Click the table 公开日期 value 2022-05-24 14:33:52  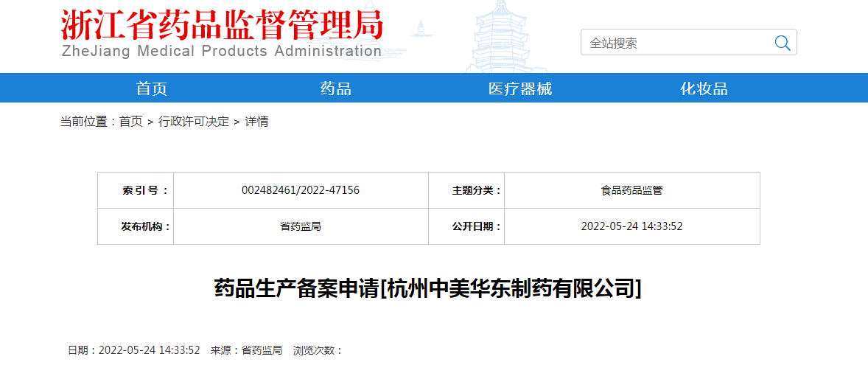(631, 226)
